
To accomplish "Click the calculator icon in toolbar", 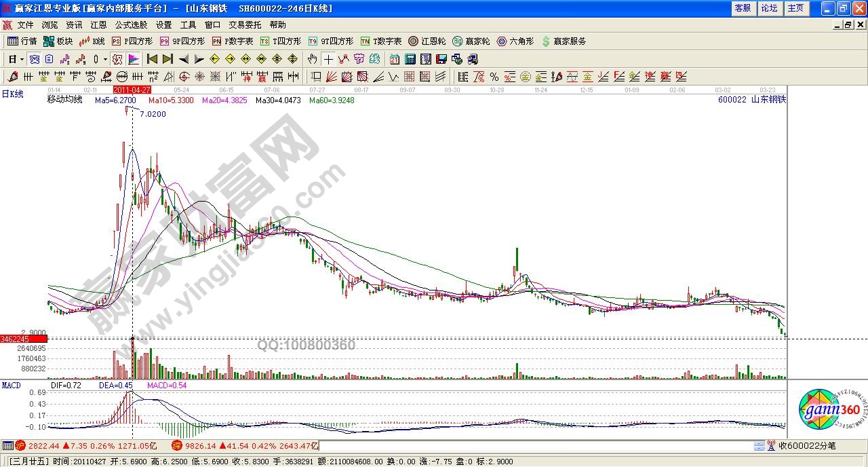I will [x=410, y=59].
